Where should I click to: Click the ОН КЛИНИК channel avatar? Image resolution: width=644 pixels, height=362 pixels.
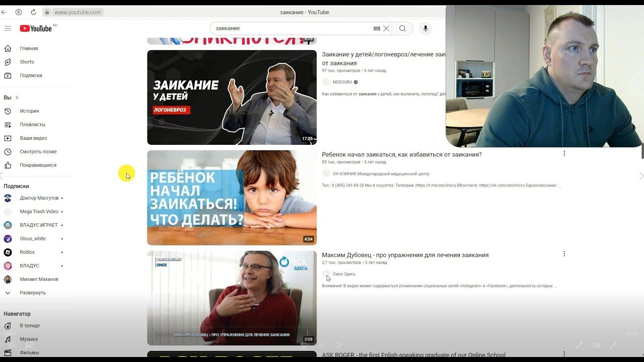pyautogui.click(x=326, y=173)
